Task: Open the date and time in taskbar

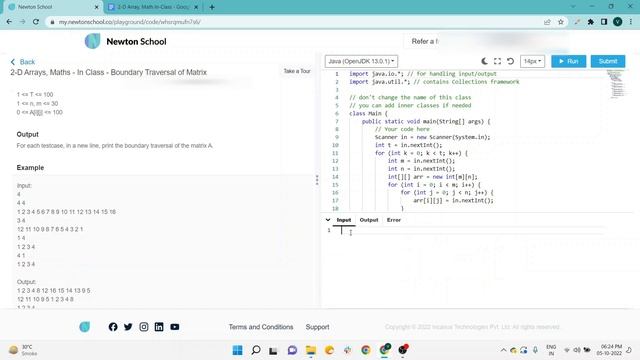Action: (x=609, y=350)
